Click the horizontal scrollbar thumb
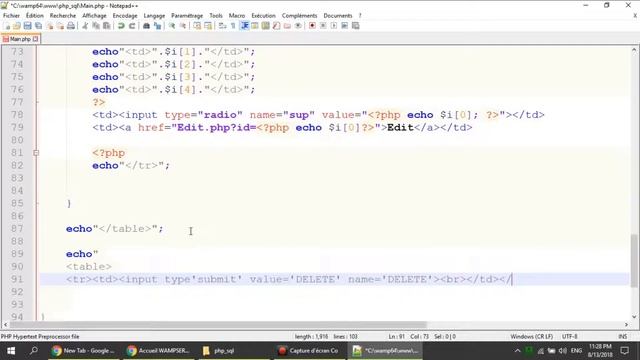Image resolution: width=640 pixels, height=360 pixels. [x=218, y=325]
